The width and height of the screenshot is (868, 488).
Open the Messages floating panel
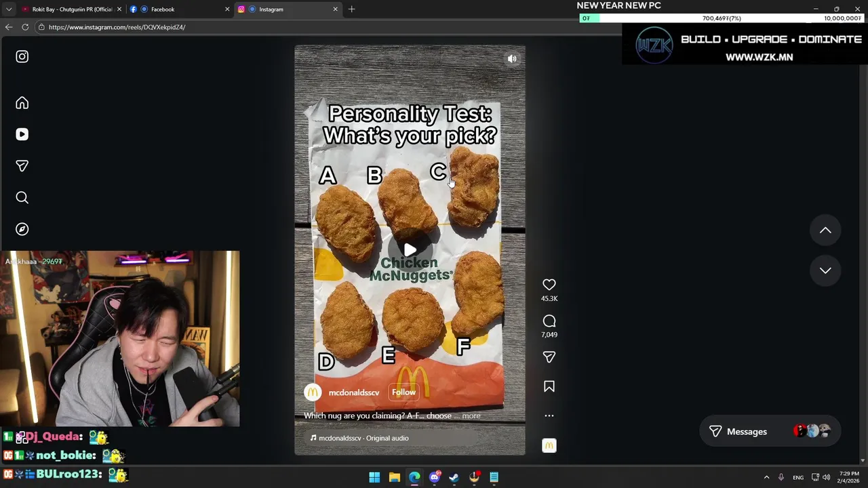tap(770, 432)
